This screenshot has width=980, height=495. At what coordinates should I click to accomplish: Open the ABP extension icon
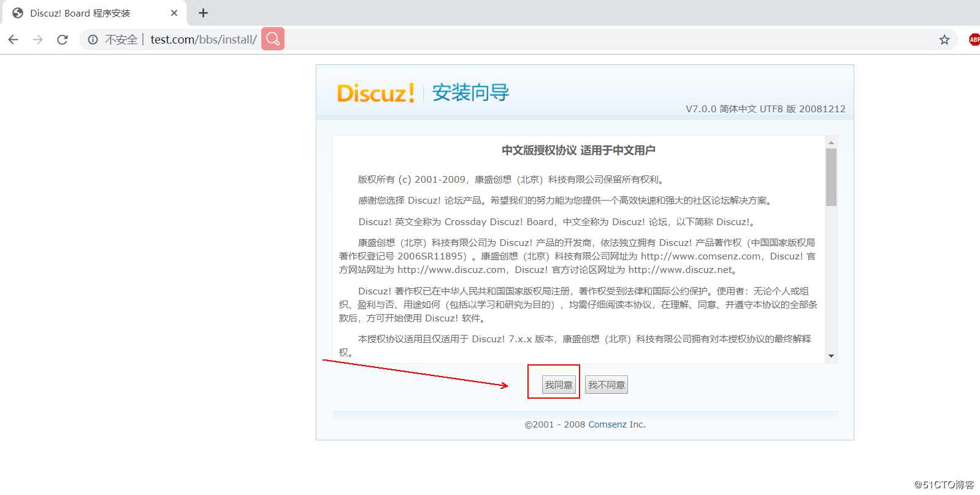pos(974,39)
